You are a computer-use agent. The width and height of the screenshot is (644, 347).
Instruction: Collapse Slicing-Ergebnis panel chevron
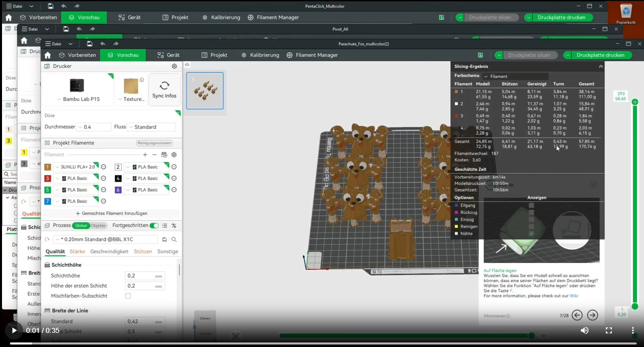coord(601,66)
